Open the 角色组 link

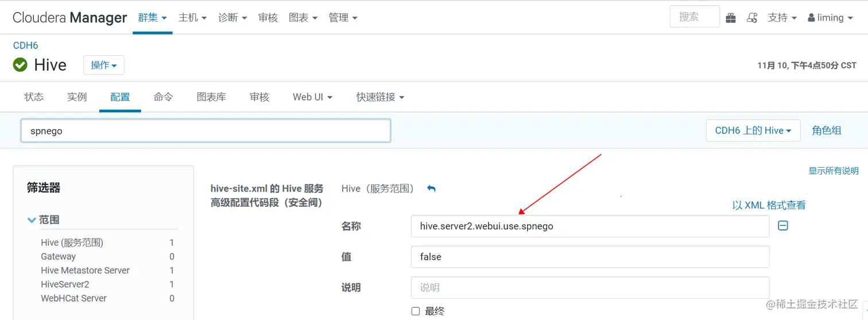pos(827,130)
